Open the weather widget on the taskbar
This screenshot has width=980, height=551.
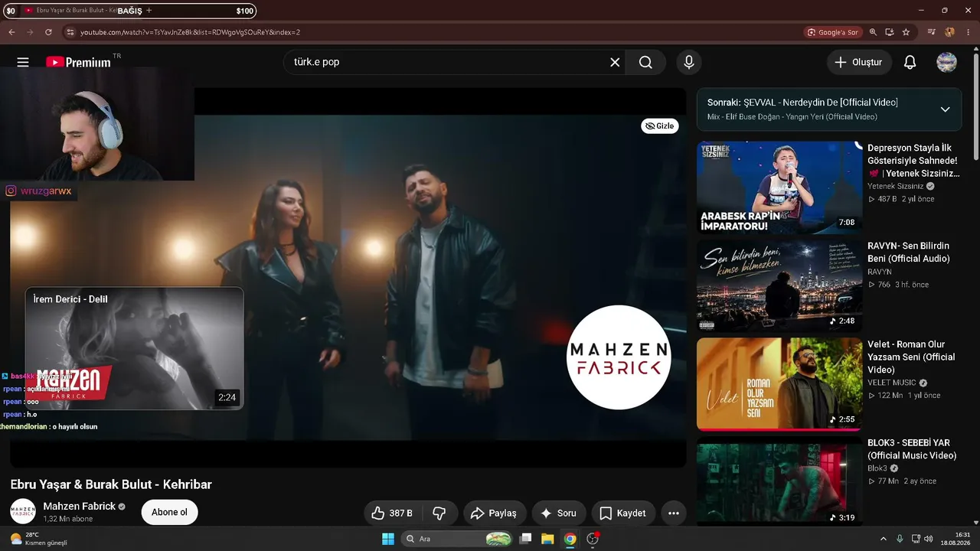click(38, 539)
